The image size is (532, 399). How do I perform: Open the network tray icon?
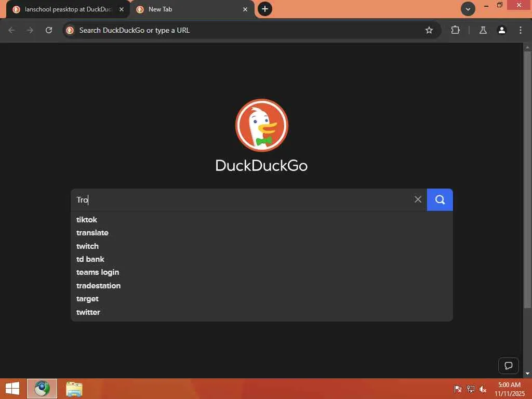point(471,389)
